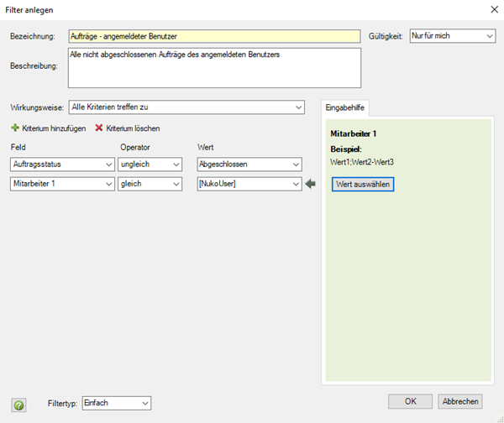Open the Auftragsstatus field dropdown

click(62, 164)
